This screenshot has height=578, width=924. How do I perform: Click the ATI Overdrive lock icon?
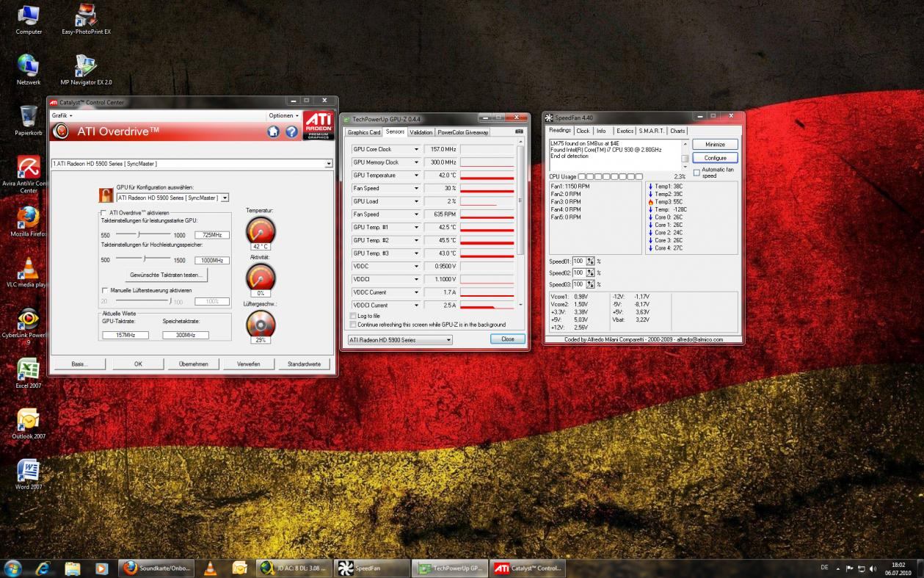click(106, 195)
